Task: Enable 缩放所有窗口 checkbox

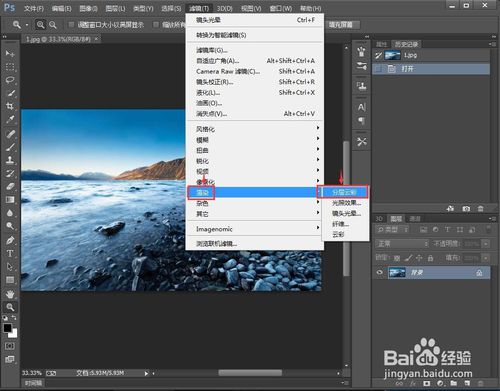Action: pos(156,24)
